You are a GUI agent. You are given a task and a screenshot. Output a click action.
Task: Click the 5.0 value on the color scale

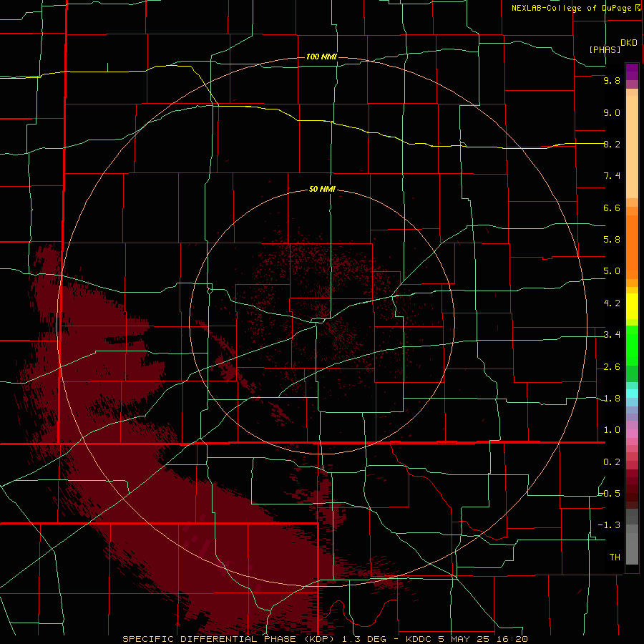pyautogui.click(x=612, y=271)
